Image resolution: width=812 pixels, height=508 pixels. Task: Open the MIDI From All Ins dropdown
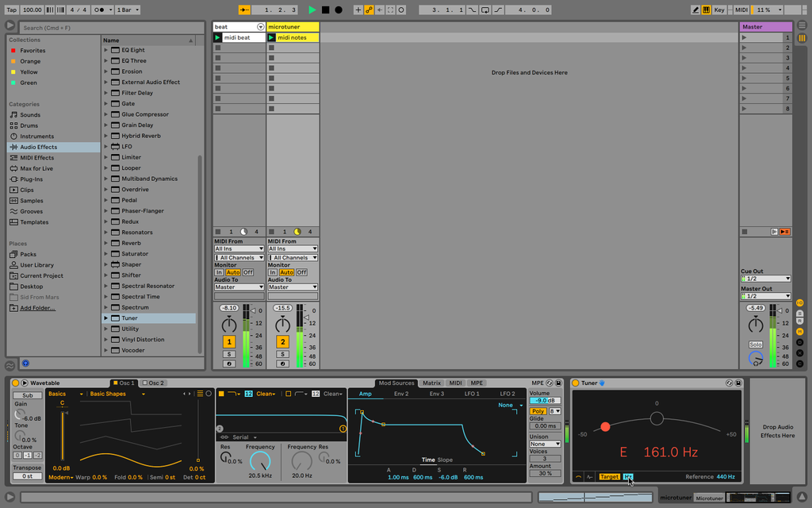[x=238, y=248]
